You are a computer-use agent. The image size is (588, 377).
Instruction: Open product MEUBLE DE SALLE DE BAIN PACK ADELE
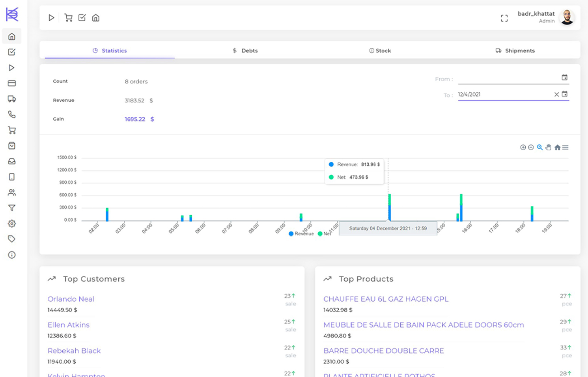[x=424, y=325]
